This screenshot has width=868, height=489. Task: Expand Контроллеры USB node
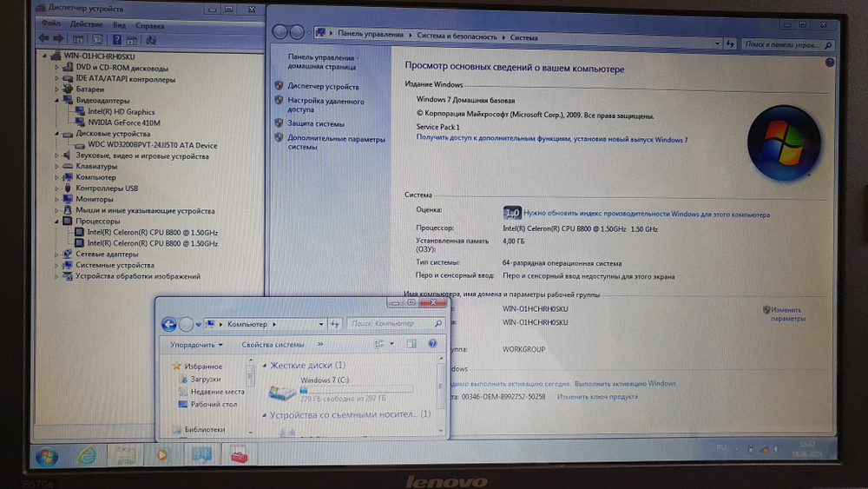coord(56,188)
